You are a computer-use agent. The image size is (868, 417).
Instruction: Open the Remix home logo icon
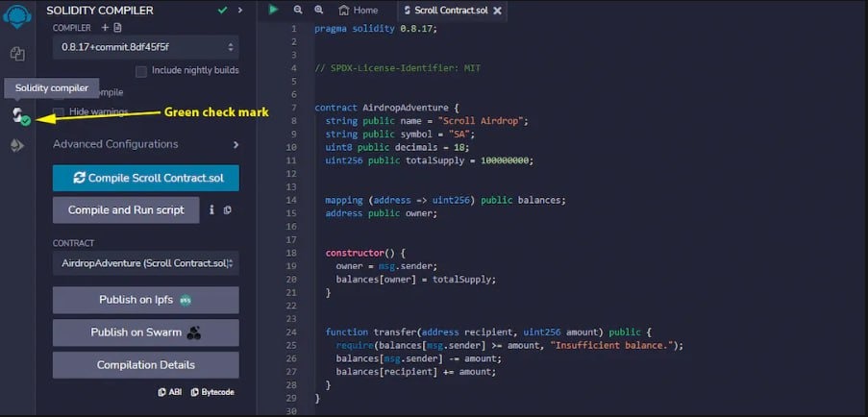coord(16,15)
